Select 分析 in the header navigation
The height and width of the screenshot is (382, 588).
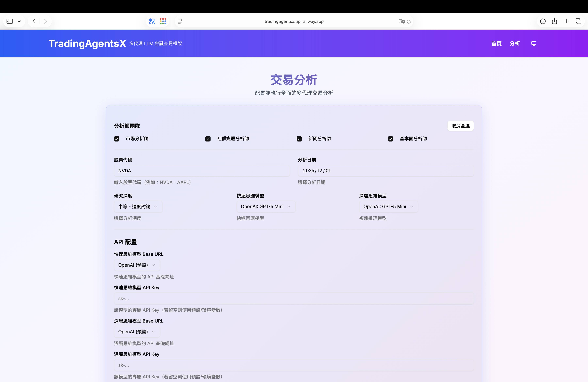point(515,43)
